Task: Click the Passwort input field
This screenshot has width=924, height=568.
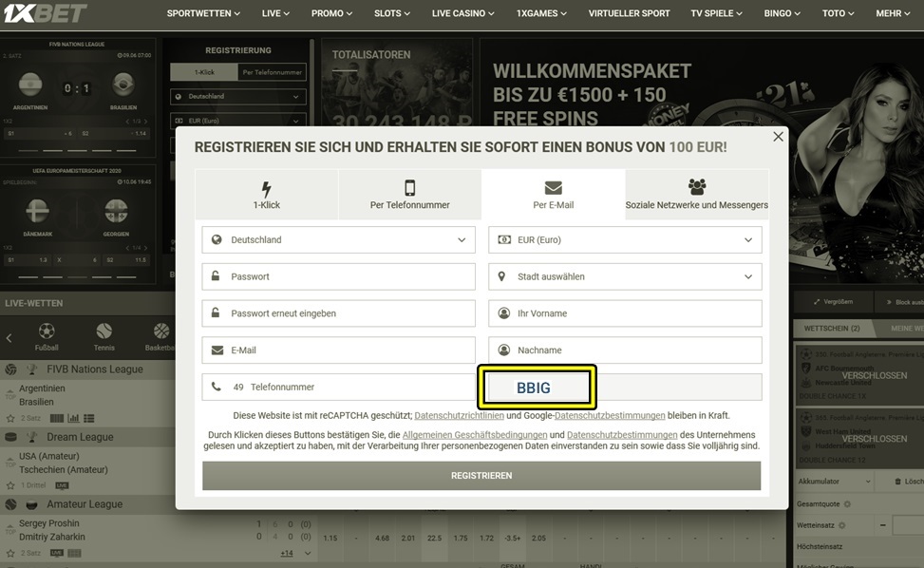Action: click(x=338, y=276)
